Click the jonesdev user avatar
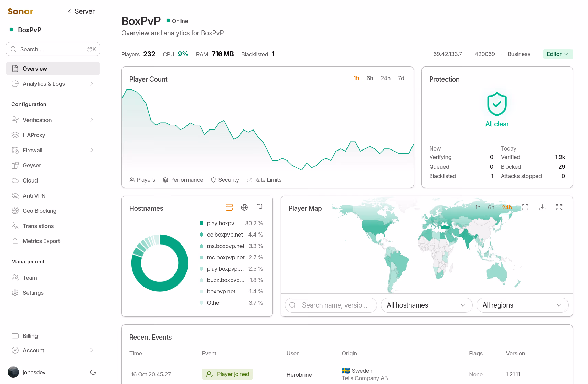Image resolution: width=588 pixels, height=384 pixels. coord(13,372)
